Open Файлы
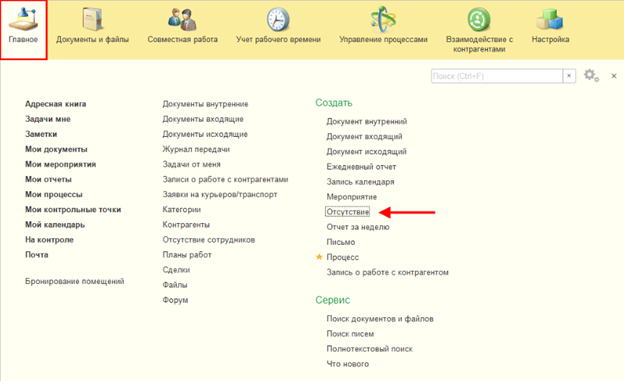The image size is (624, 381). (x=175, y=285)
